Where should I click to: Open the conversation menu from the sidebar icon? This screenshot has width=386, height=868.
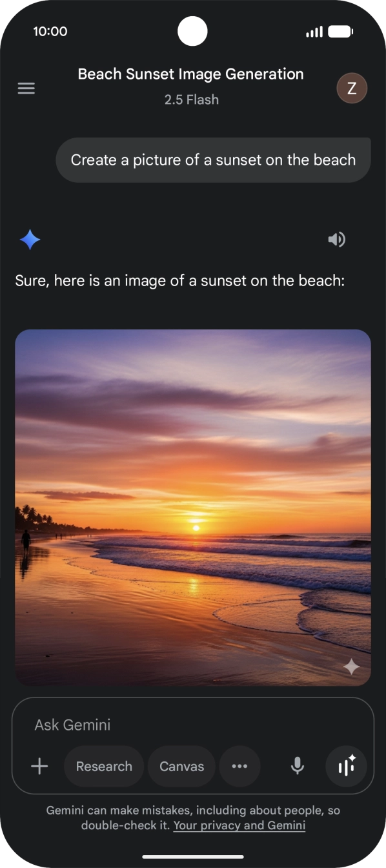pyautogui.click(x=26, y=88)
